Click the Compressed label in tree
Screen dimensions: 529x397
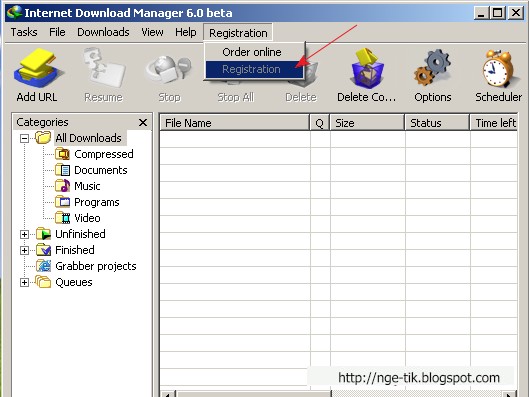pyautogui.click(x=104, y=154)
